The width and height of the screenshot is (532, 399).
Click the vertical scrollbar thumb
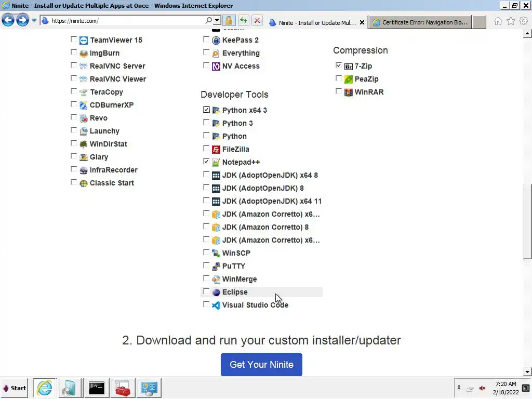(x=527, y=221)
